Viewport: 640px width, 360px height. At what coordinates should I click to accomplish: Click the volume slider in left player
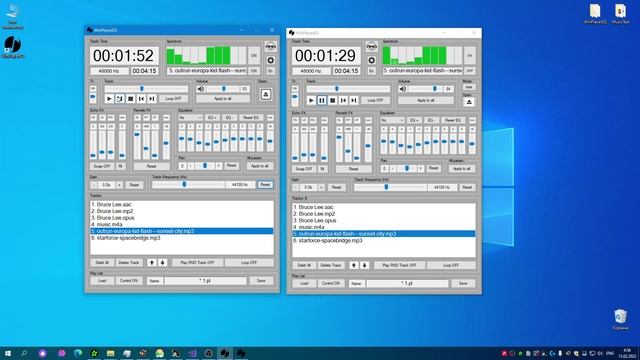223,89
